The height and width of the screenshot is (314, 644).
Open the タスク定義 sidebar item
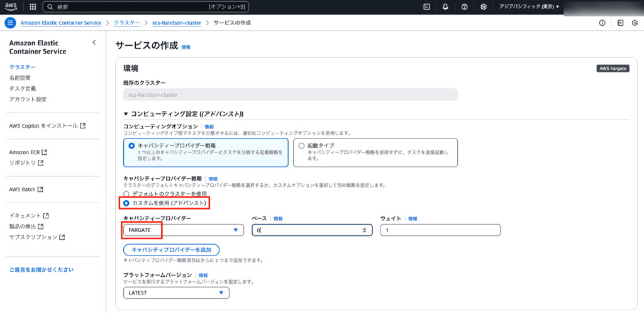click(x=22, y=88)
